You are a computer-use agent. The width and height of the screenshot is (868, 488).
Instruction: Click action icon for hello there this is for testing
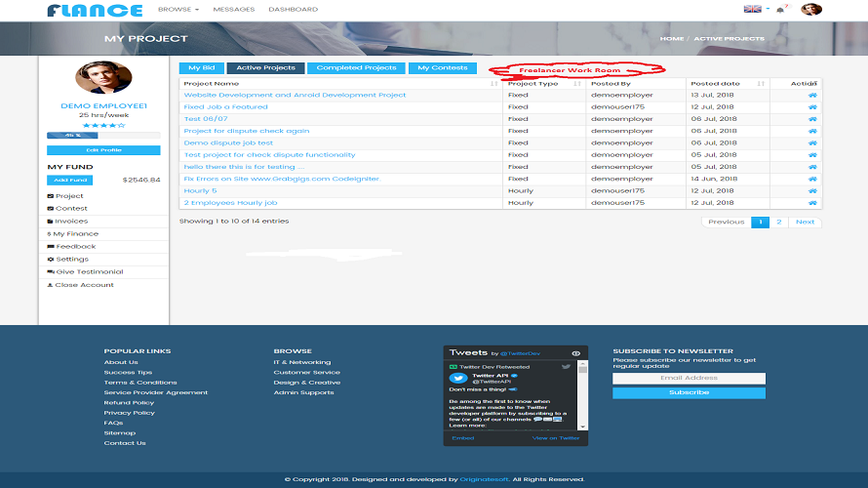pos(812,167)
